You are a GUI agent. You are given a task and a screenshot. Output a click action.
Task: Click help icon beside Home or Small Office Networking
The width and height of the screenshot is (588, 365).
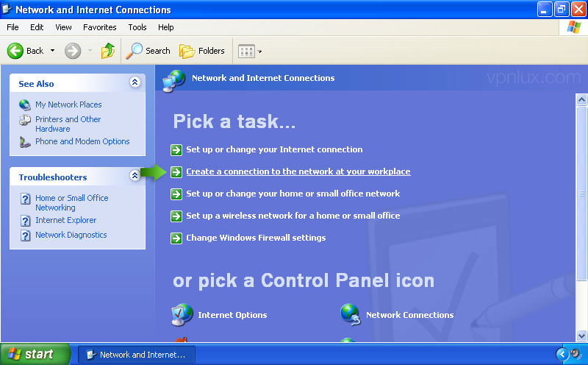point(25,199)
